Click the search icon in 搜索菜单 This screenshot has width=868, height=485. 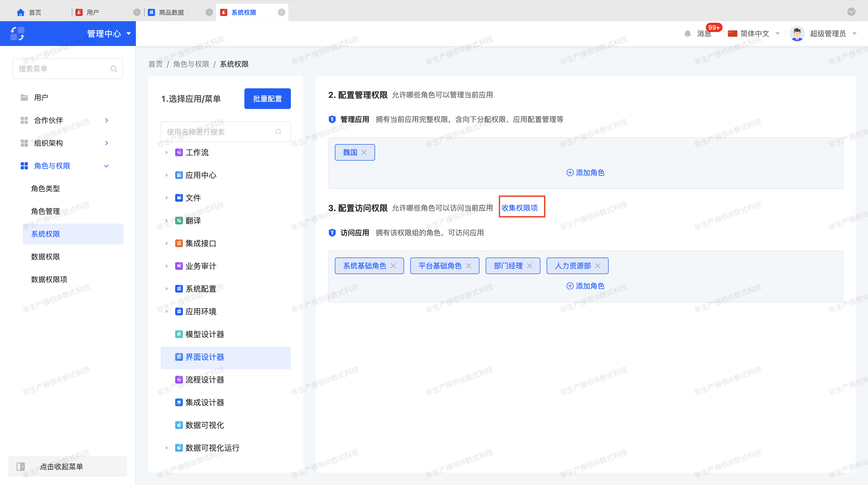pos(114,69)
